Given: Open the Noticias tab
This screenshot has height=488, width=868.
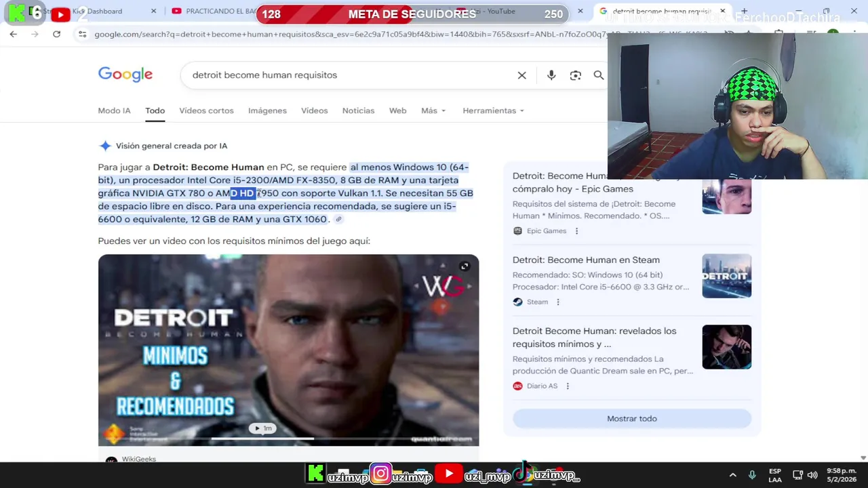Looking at the screenshot, I should pos(358,110).
